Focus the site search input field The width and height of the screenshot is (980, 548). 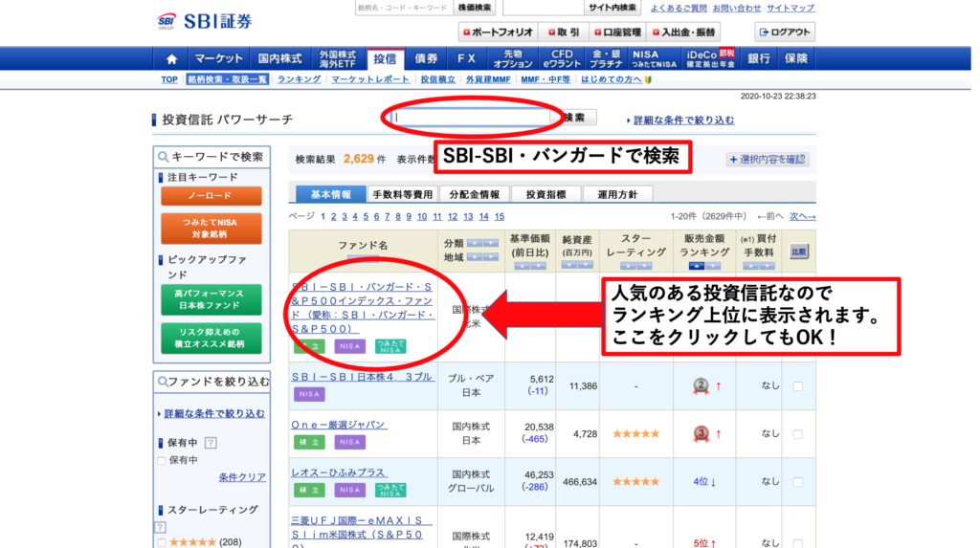click(544, 8)
